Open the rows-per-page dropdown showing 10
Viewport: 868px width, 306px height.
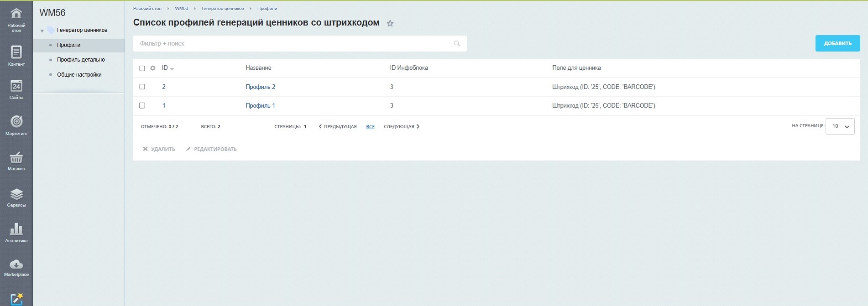840,126
